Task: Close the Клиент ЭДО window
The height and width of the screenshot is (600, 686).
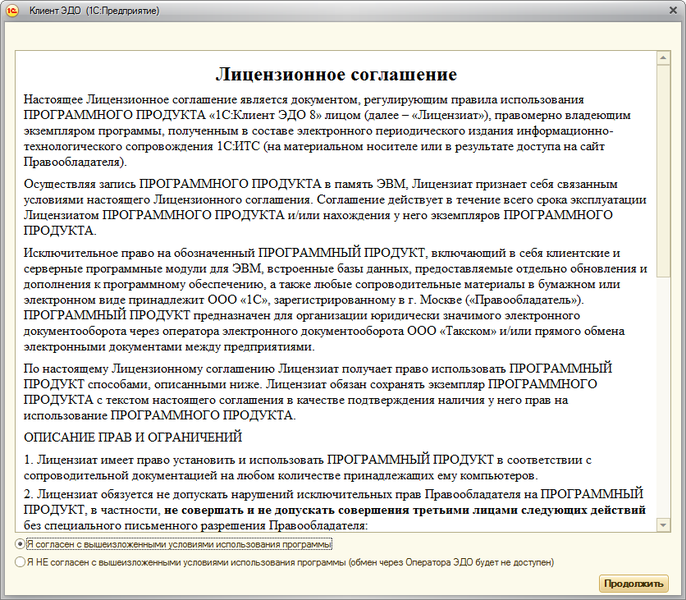Action: tap(673, 10)
